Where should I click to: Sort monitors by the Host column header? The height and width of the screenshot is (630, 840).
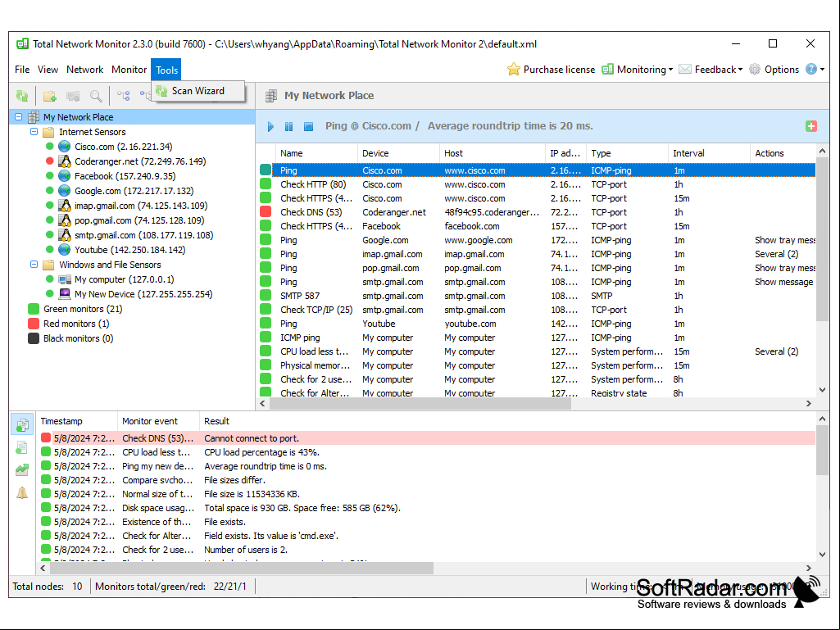tap(493, 153)
